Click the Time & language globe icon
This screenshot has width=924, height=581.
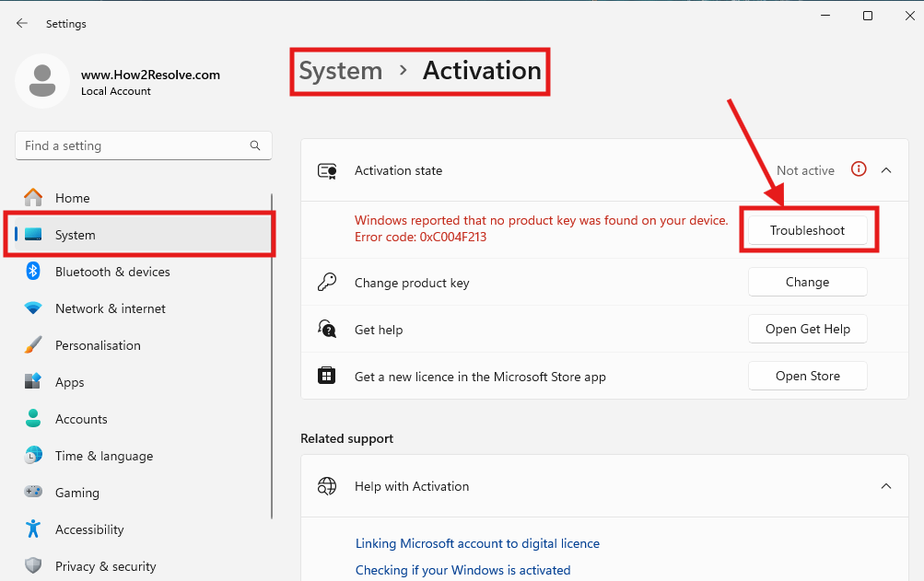coord(33,455)
